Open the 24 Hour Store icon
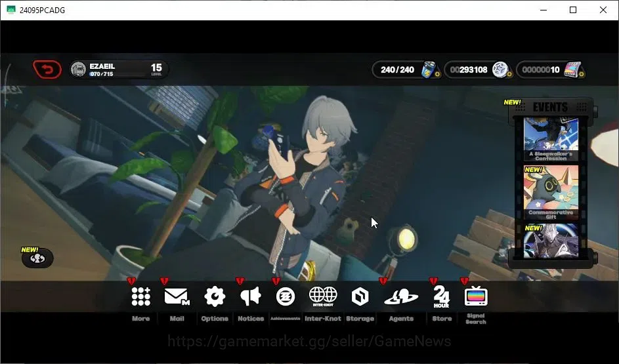Screen dimensions: 619x364 tap(441, 296)
